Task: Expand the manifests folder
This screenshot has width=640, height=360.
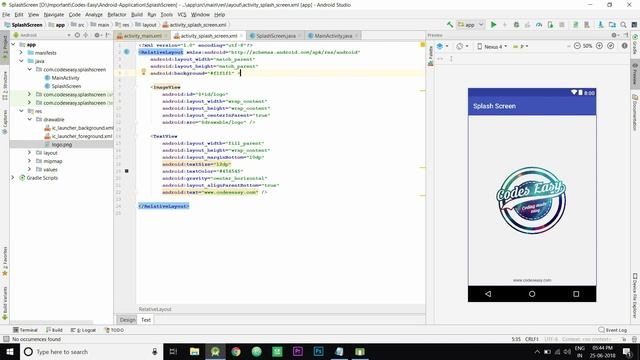Action: tap(21, 53)
